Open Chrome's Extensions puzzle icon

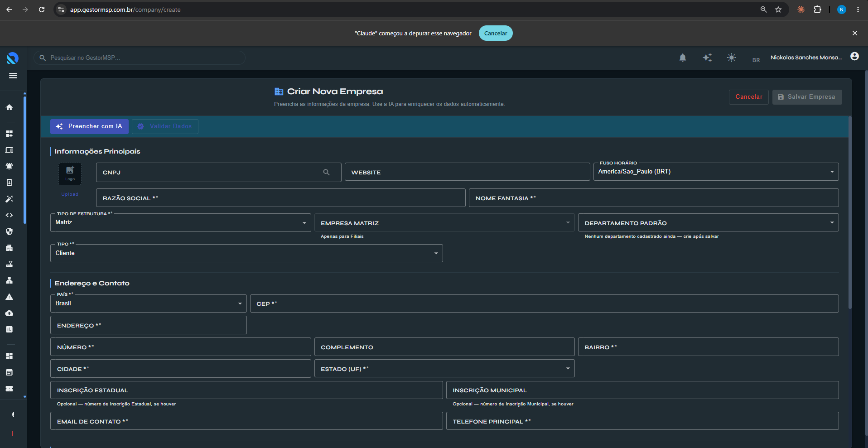point(817,10)
